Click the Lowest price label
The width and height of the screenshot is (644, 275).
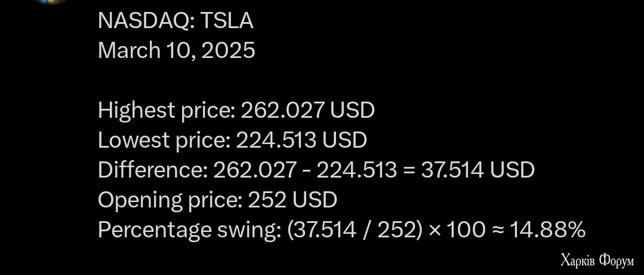(x=164, y=140)
